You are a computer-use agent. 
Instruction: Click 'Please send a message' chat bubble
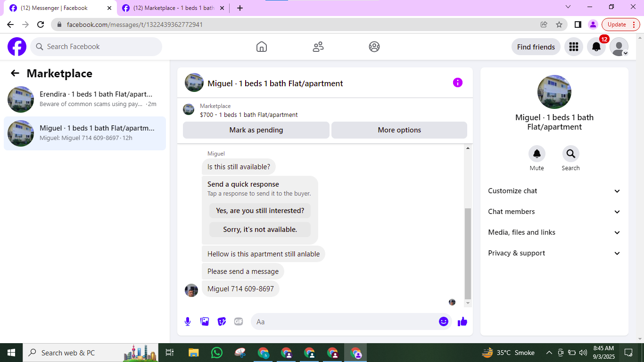click(243, 271)
